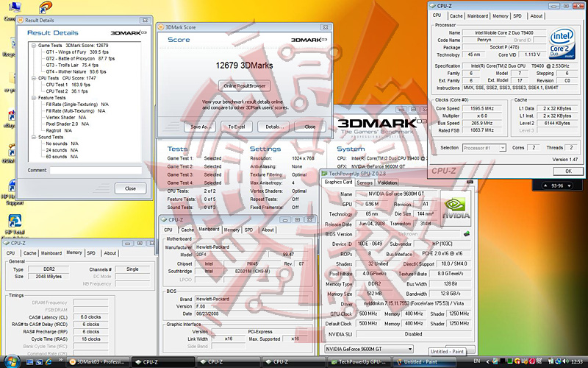The height and width of the screenshot is (368, 588).
Task: Switch to Untitled - Paint taskbar button
Action: point(424,362)
